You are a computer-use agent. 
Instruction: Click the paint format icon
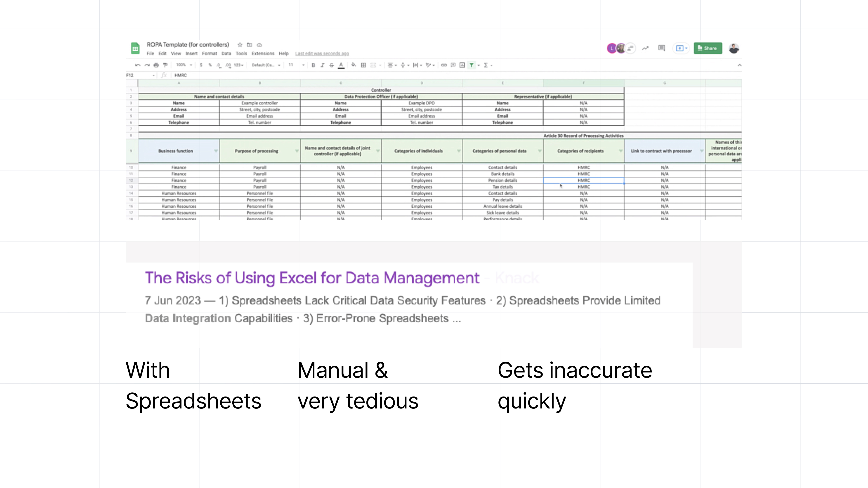[x=165, y=65]
